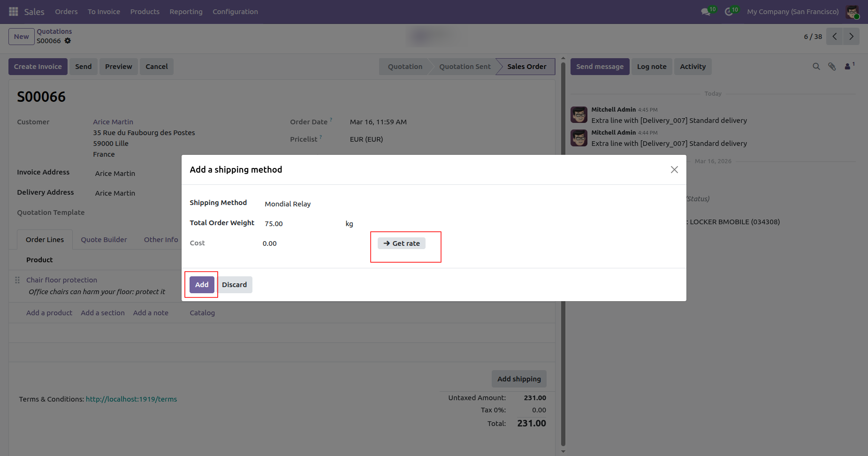Switch to the Quote Builder tab

[104, 240]
